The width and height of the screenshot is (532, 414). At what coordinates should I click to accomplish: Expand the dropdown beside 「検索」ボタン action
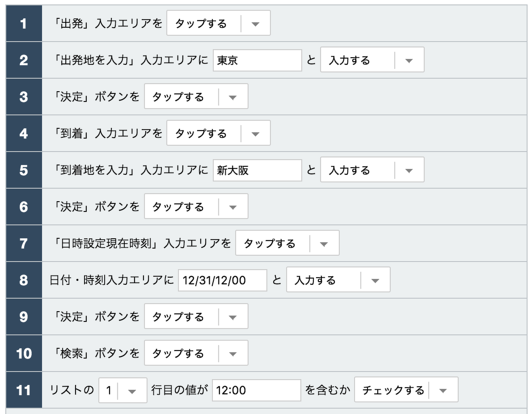[x=233, y=353]
